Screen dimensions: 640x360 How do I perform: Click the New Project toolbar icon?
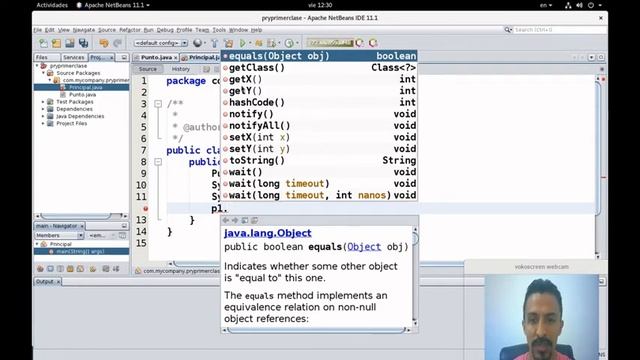(56, 43)
